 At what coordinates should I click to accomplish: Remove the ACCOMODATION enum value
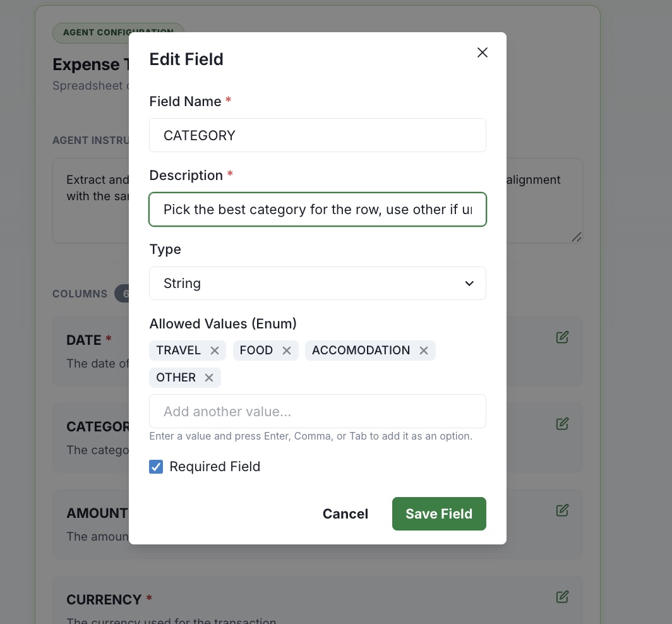(423, 350)
